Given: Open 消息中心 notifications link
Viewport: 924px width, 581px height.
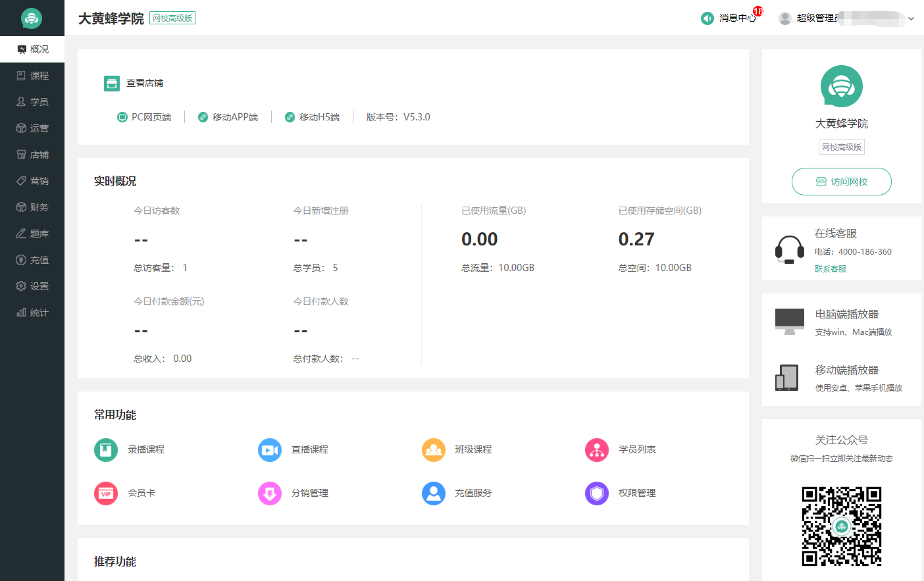Looking at the screenshot, I should point(737,18).
